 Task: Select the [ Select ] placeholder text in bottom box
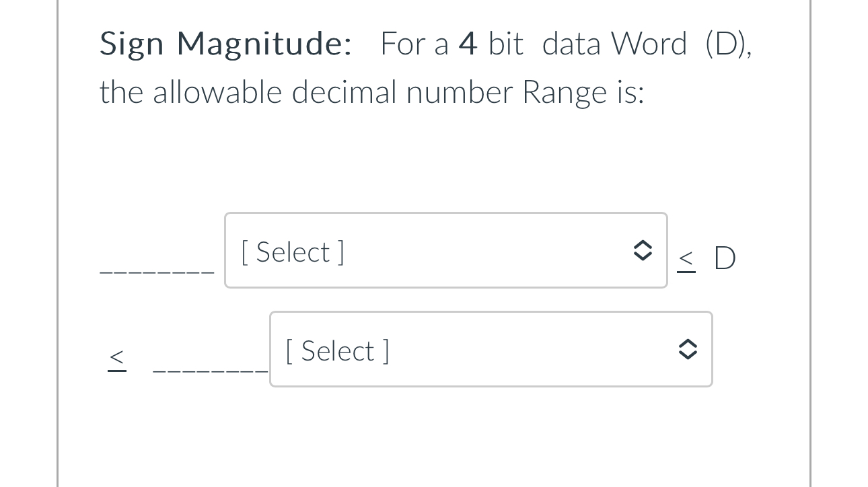[336, 350]
